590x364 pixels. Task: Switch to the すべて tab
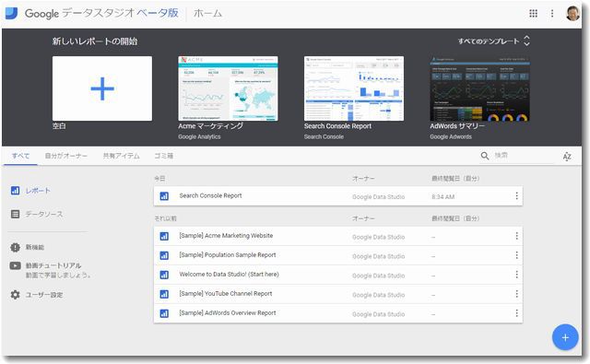pos(20,156)
